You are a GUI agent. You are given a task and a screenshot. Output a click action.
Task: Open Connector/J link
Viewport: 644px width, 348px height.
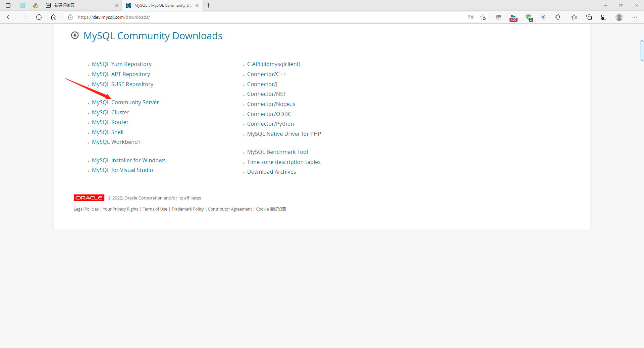pos(262,84)
